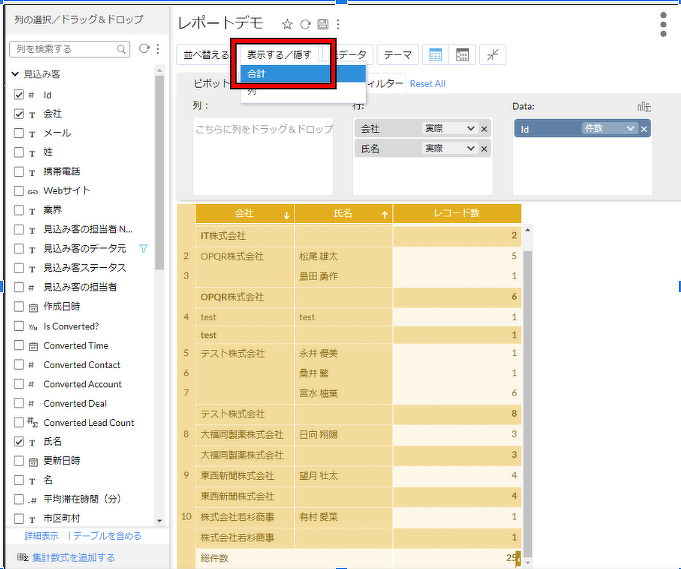This screenshot has height=569, width=681.
Task: Remove 会社 from rows with its X
Action: (484, 129)
